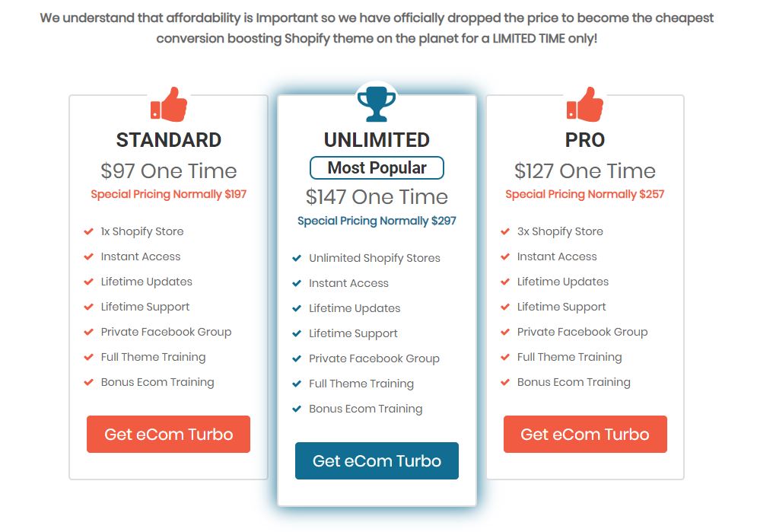Click Get eCom Turbo under PRO plan
The width and height of the screenshot is (757, 532).
click(584, 434)
